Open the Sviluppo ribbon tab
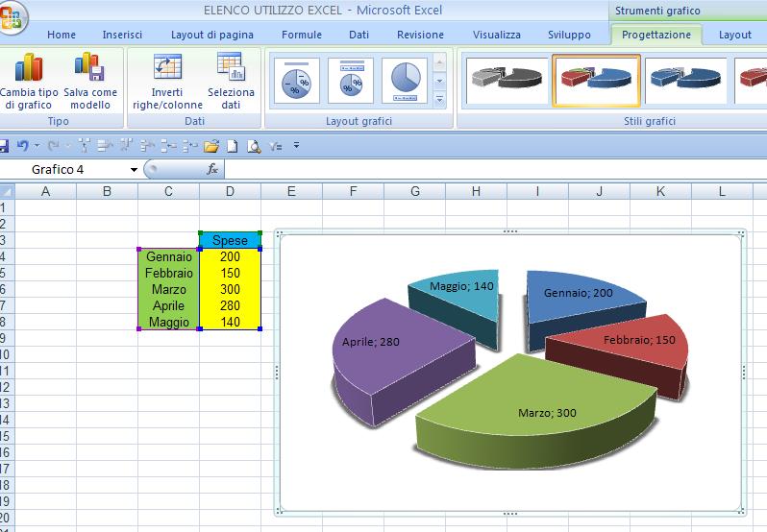The image size is (767, 532). [x=569, y=35]
